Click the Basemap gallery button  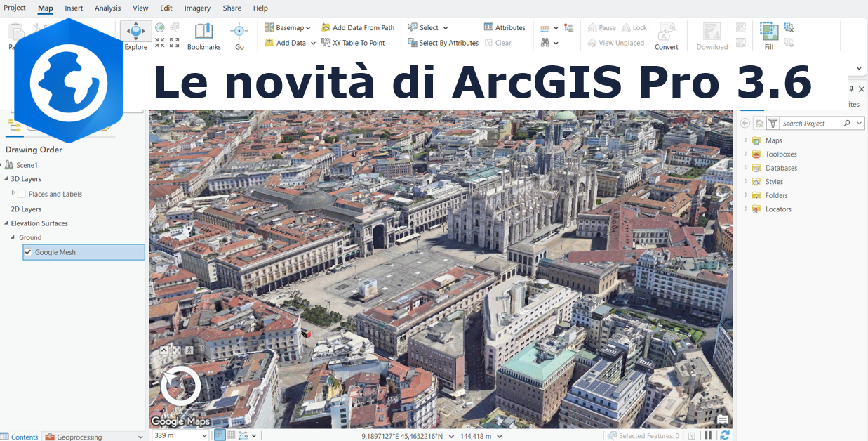click(x=284, y=28)
